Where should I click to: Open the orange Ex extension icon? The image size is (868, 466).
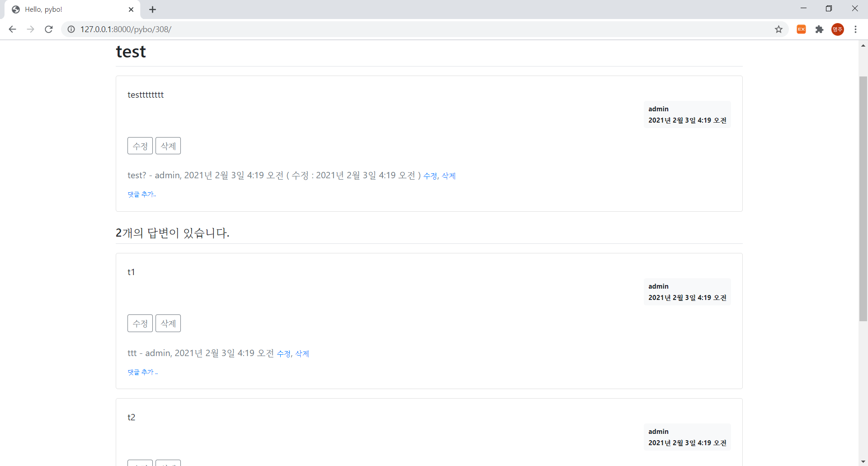tap(801, 29)
